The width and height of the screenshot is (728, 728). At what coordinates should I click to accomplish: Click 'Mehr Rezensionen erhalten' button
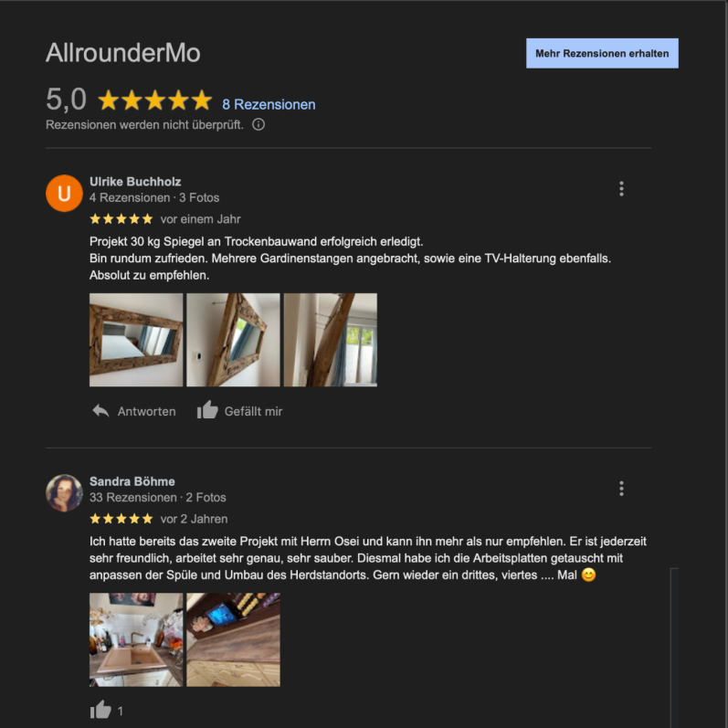click(x=602, y=53)
